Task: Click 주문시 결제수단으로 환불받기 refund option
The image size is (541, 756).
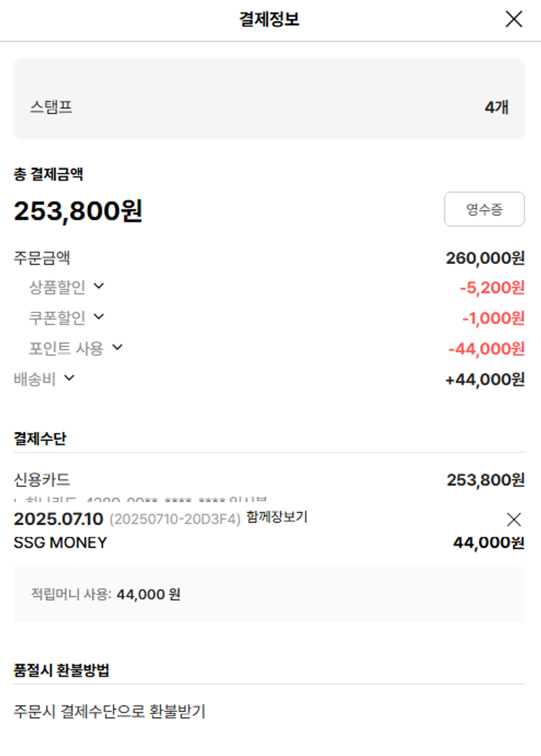Action: click(x=110, y=711)
